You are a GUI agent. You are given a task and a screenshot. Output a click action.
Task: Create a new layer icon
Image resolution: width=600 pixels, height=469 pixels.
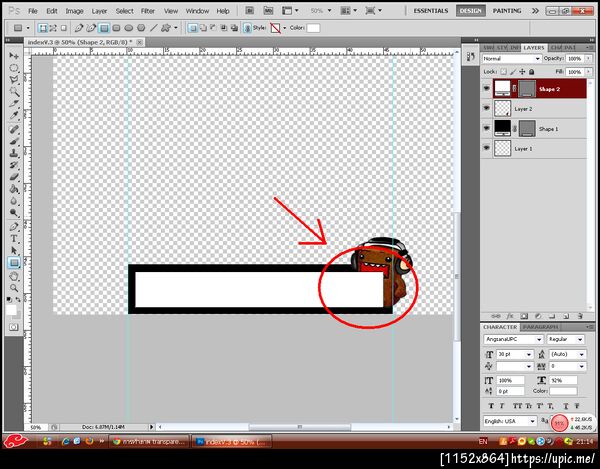[566, 316]
